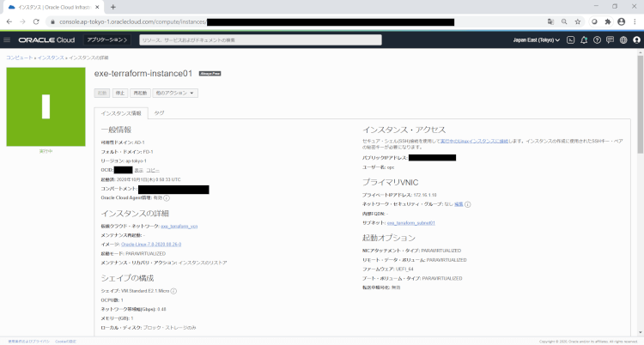The height and width of the screenshot is (345, 644).
Task: Open the Chrome three-dot menu
Action: (x=635, y=21)
